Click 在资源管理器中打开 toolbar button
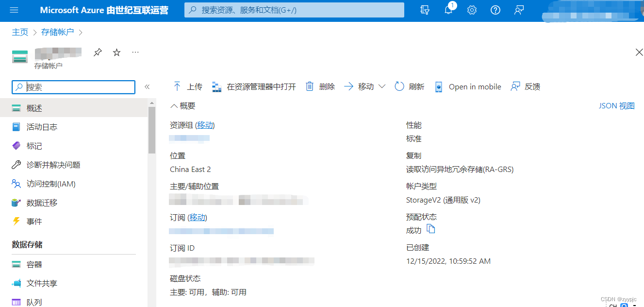The height and width of the screenshot is (307, 644). click(254, 87)
